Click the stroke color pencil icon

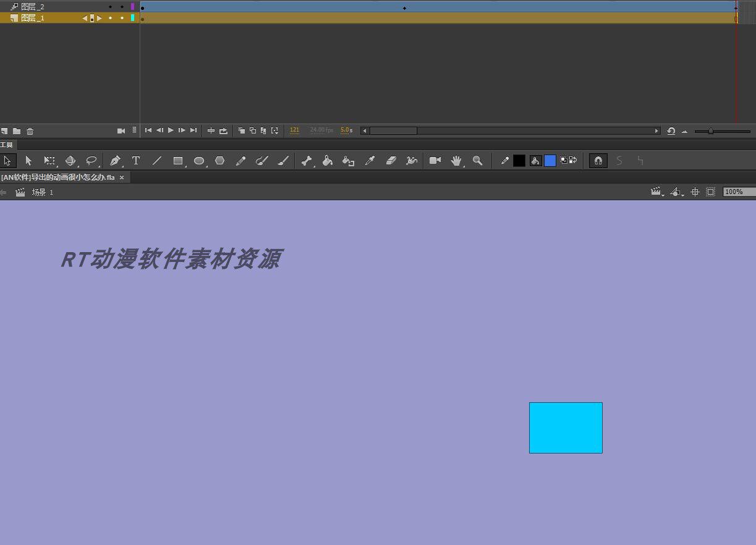coord(505,161)
